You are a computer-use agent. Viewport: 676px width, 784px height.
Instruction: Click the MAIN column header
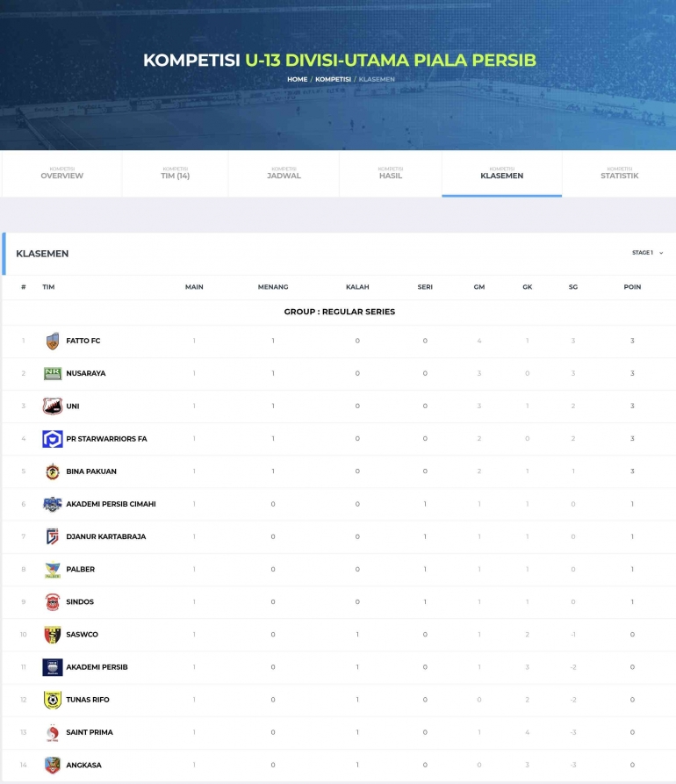tap(194, 287)
